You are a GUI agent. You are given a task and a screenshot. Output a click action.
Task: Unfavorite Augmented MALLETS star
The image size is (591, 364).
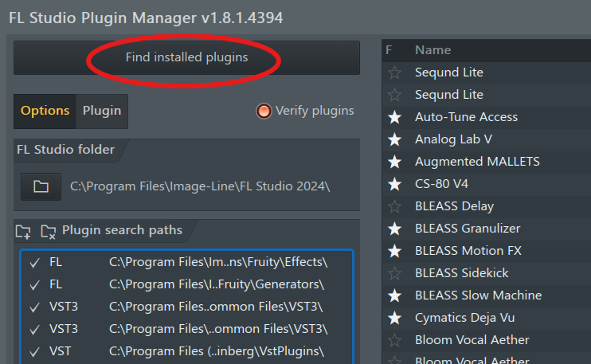pyautogui.click(x=394, y=162)
